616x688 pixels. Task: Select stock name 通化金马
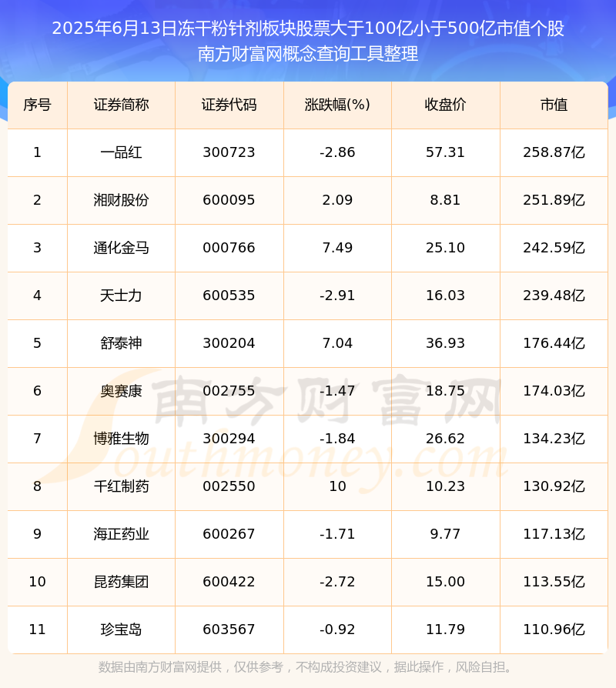(121, 248)
